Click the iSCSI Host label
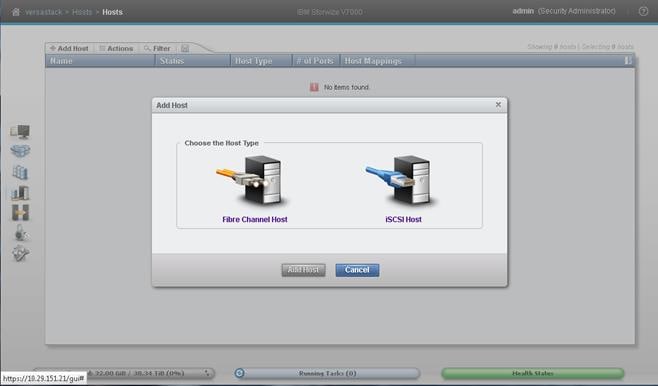658x386 pixels. tap(403, 219)
